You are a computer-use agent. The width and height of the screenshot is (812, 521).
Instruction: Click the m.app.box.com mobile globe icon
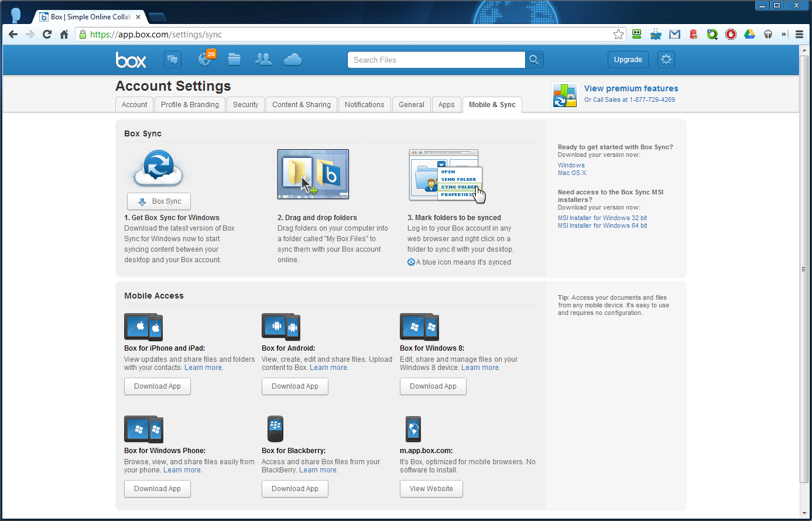(413, 429)
